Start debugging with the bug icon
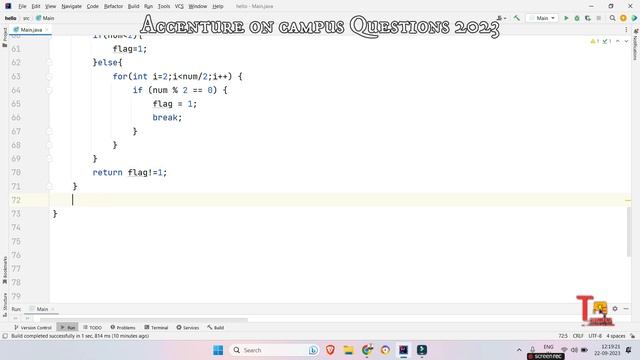Image resolution: width=640 pixels, height=360 pixels. click(577, 18)
